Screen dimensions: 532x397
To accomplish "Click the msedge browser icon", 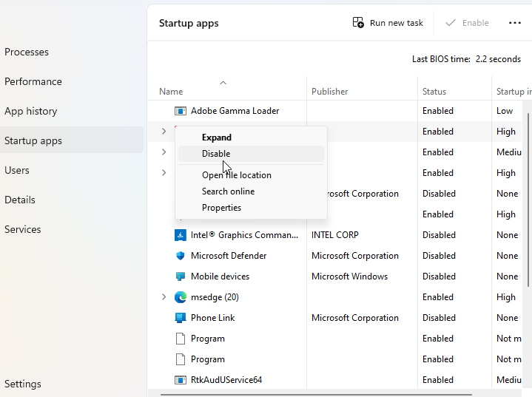I will click(180, 297).
